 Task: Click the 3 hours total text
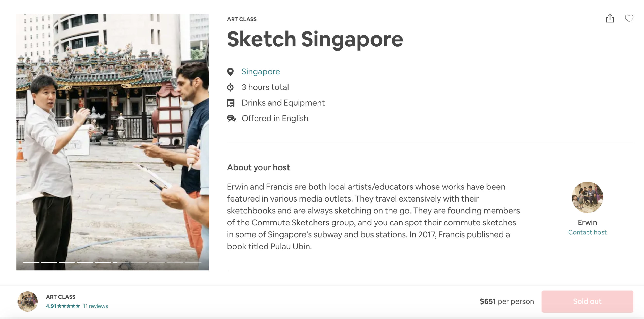coord(265,87)
